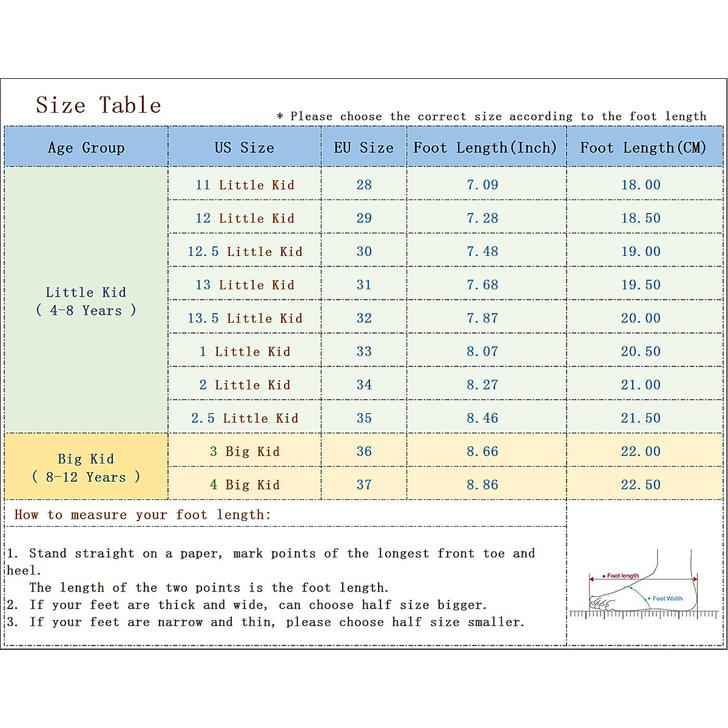
Task: Select the "Age Group" column header
Action: click(86, 147)
